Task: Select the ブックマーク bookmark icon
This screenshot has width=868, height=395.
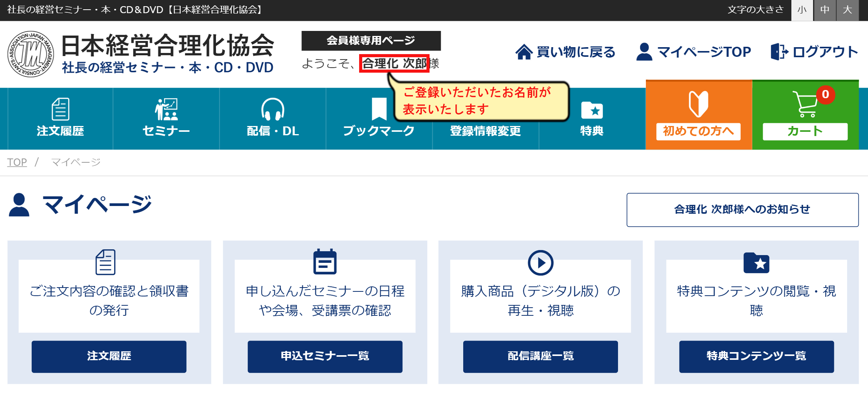Action: (379, 109)
